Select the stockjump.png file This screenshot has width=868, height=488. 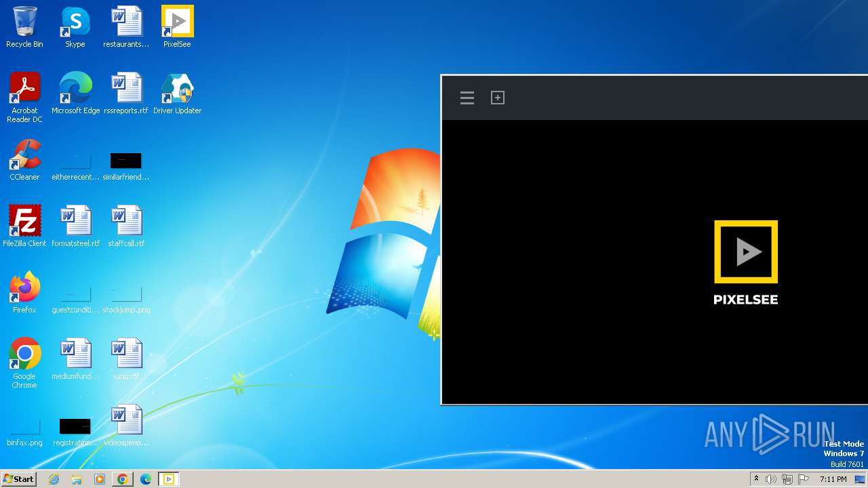click(126, 300)
